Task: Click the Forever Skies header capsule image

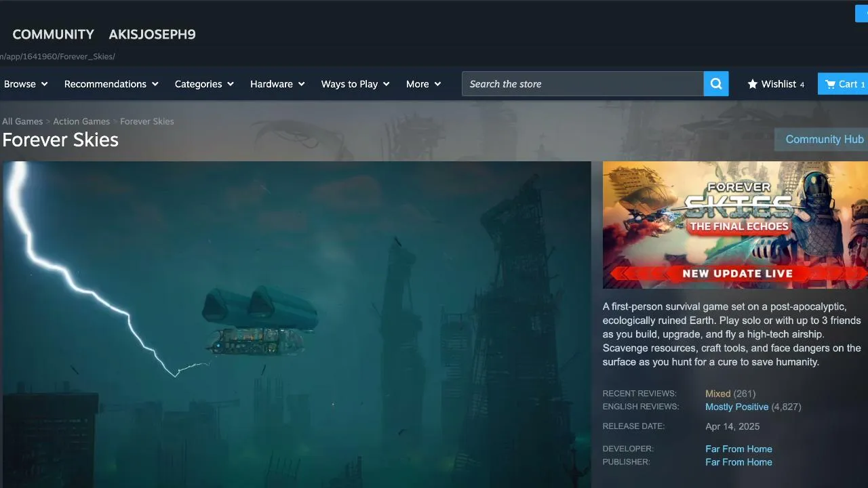Action: 735,225
